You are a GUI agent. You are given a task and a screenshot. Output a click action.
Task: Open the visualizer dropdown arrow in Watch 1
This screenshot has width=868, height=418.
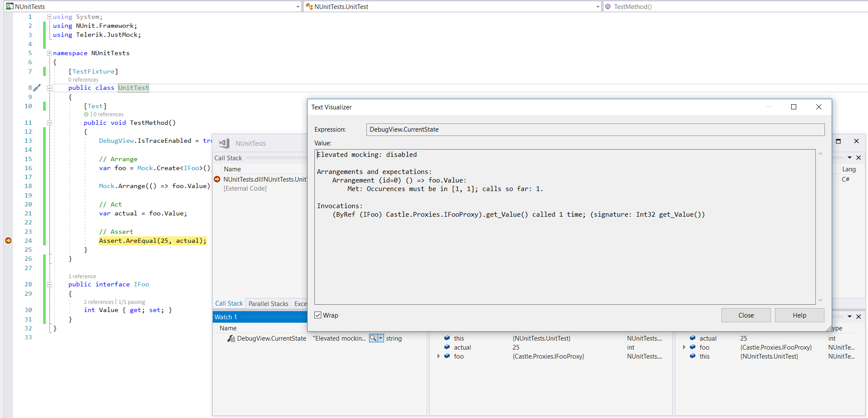click(381, 338)
